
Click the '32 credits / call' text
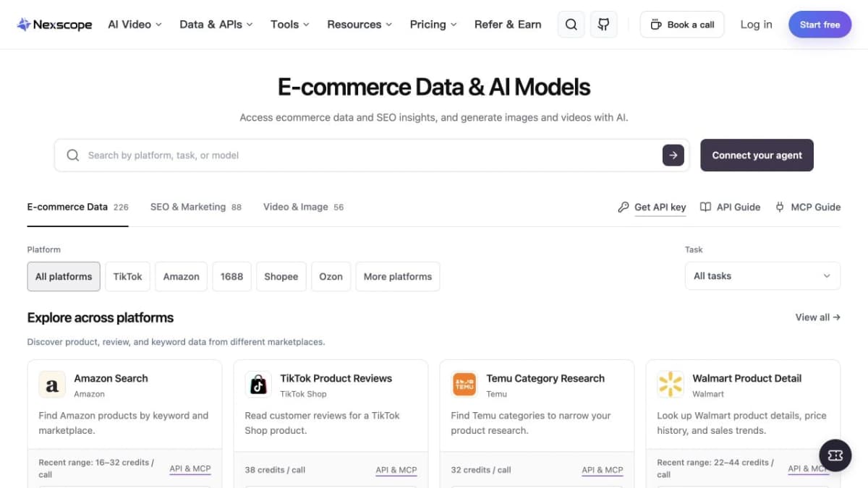pyautogui.click(x=481, y=470)
